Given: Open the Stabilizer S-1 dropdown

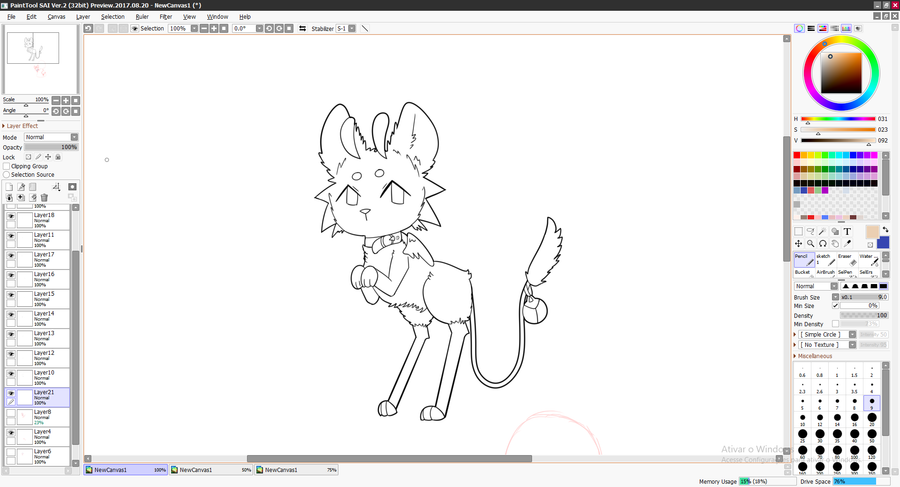Looking at the screenshot, I should click(x=352, y=28).
